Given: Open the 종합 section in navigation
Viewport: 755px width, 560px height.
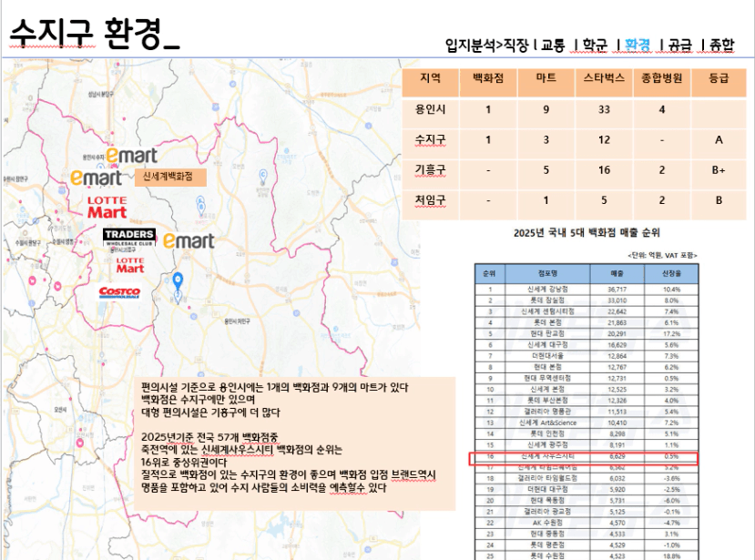Looking at the screenshot, I should click(x=722, y=46).
